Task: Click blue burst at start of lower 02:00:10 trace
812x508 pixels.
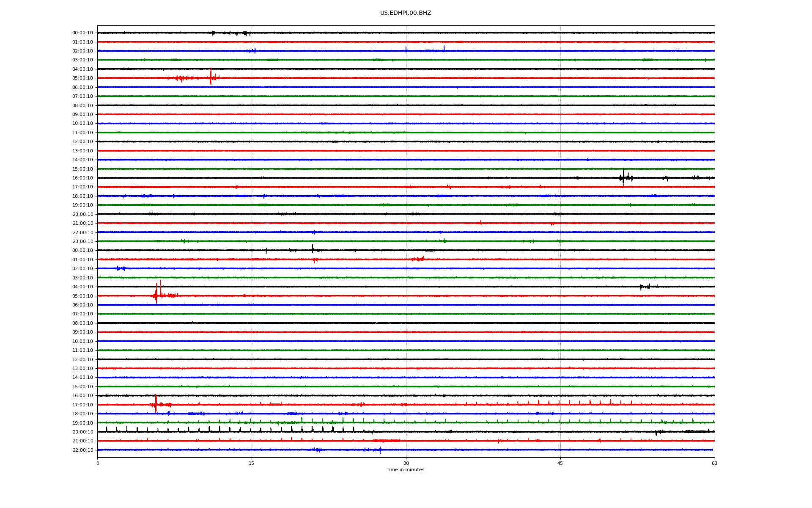Action: [120, 268]
